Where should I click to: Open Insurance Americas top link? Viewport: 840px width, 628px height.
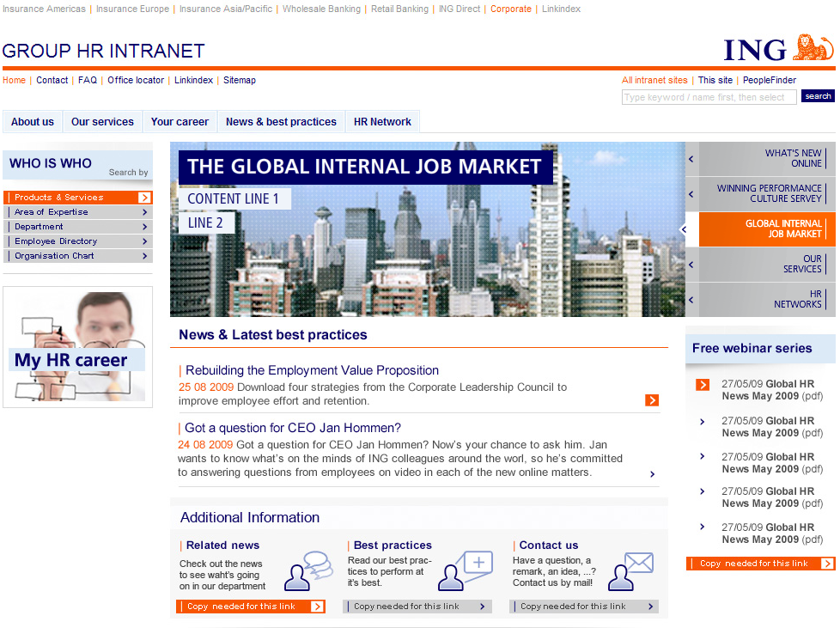pyautogui.click(x=44, y=9)
